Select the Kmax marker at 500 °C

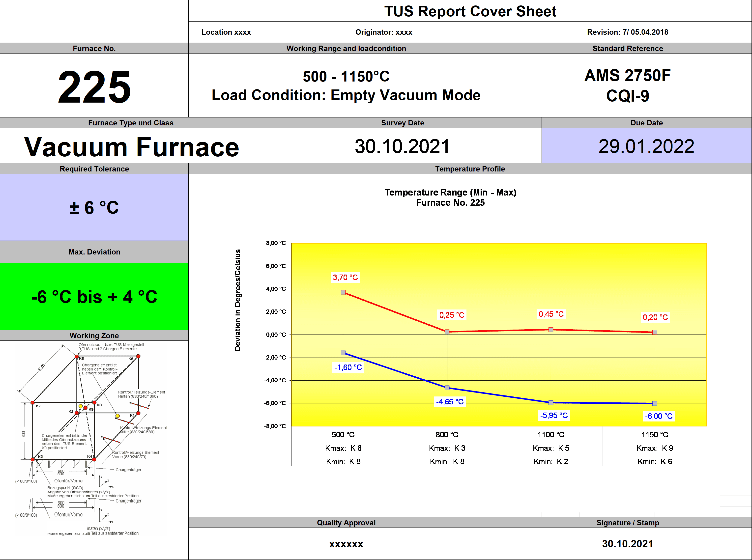pos(343,292)
